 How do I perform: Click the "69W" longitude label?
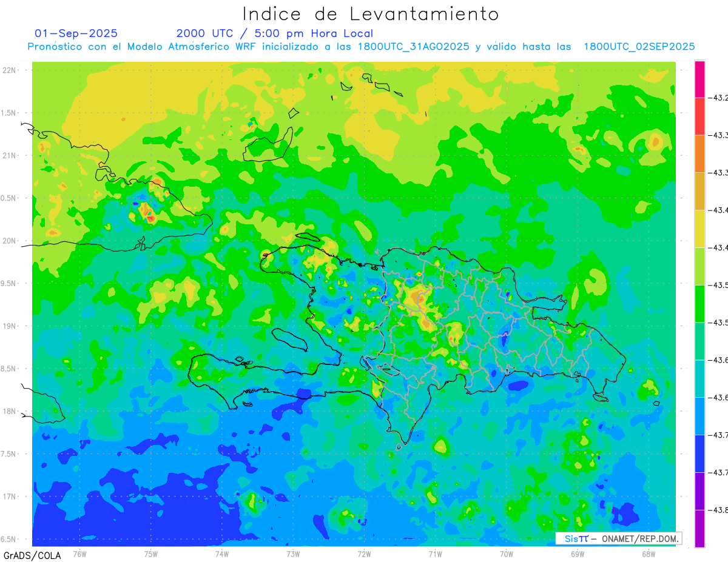[578, 554]
